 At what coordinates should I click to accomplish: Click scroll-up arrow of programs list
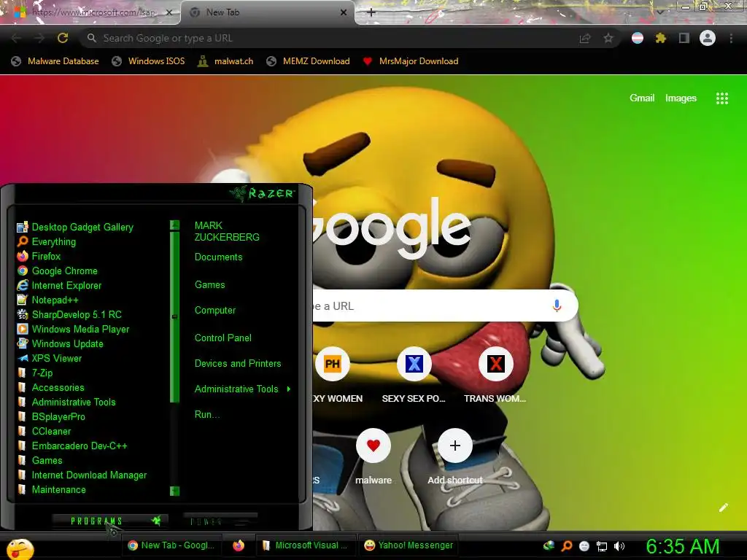(x=175, y=225)
